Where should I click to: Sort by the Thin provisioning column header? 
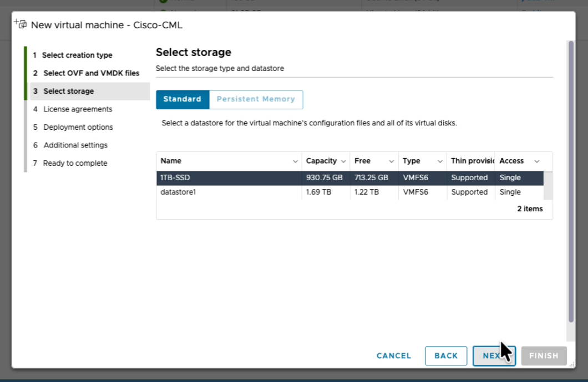point(473,161)
